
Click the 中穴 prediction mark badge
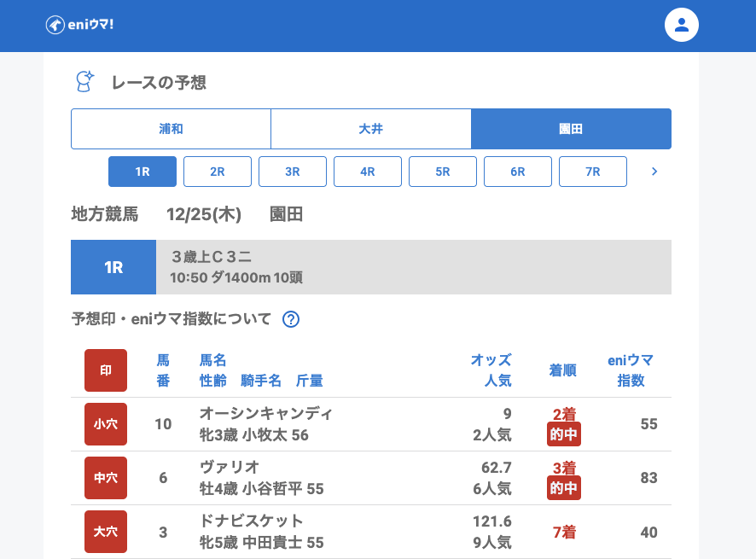pyautogui.click(x=106, y=478)
